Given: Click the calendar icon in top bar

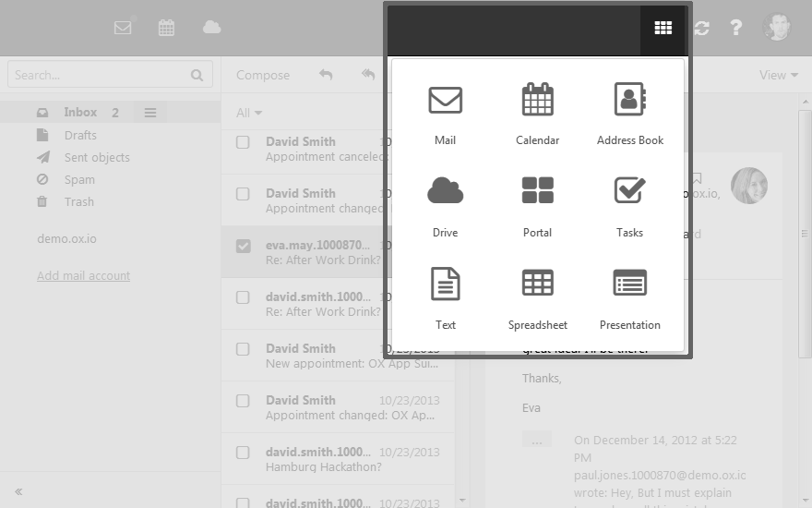Looking at the screenshot, I should tap(166, 28).
